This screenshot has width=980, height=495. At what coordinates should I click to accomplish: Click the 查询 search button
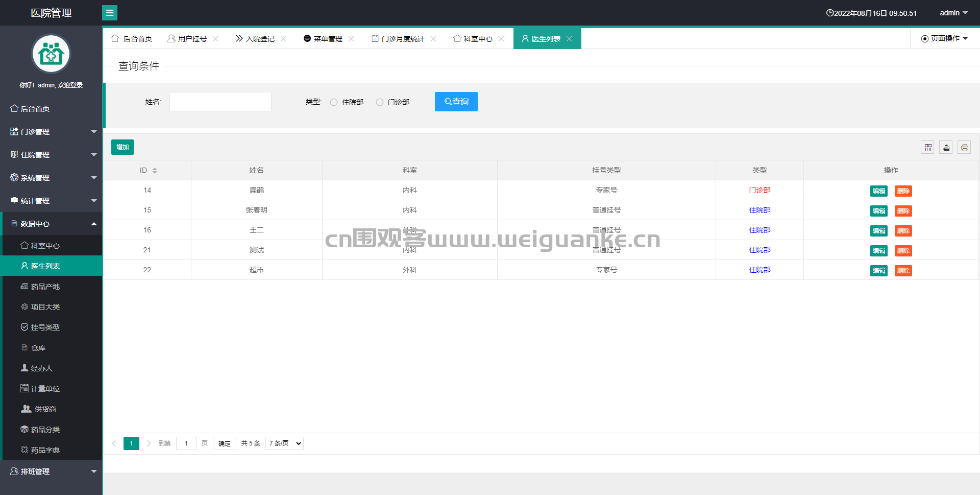(x=456, y=102)
